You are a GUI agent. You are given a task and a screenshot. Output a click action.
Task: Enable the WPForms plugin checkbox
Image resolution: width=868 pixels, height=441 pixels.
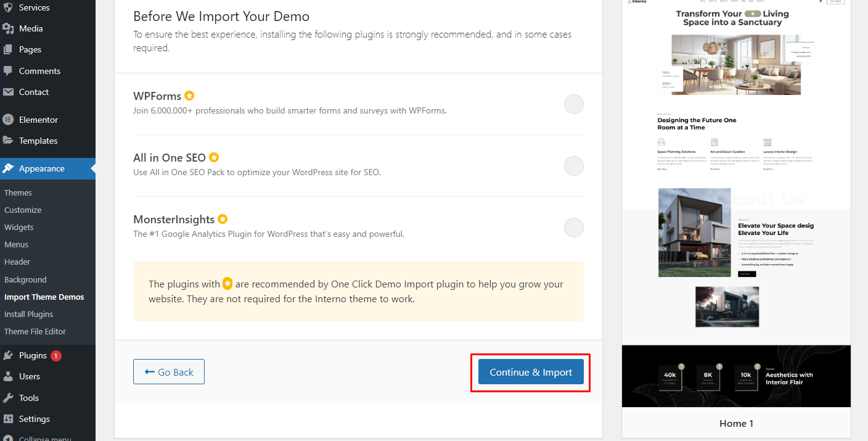pos(574,104)
